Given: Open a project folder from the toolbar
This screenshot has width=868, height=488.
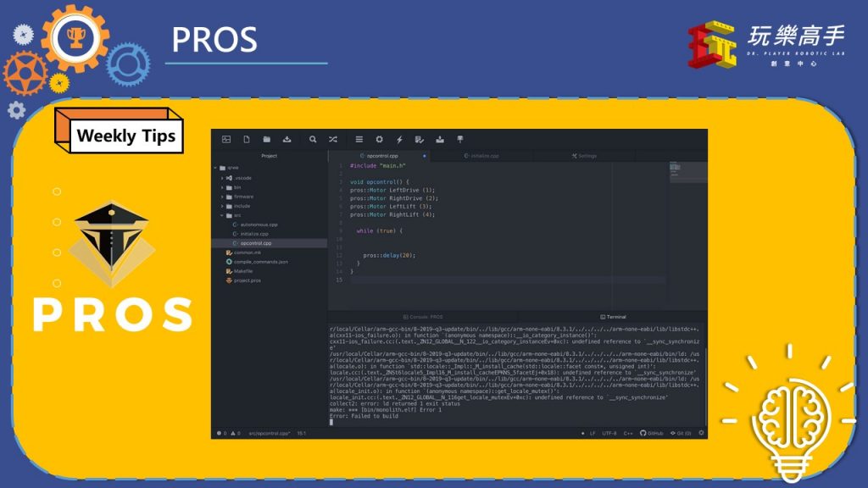Looking at the screenshot, I should coord(267,140).
